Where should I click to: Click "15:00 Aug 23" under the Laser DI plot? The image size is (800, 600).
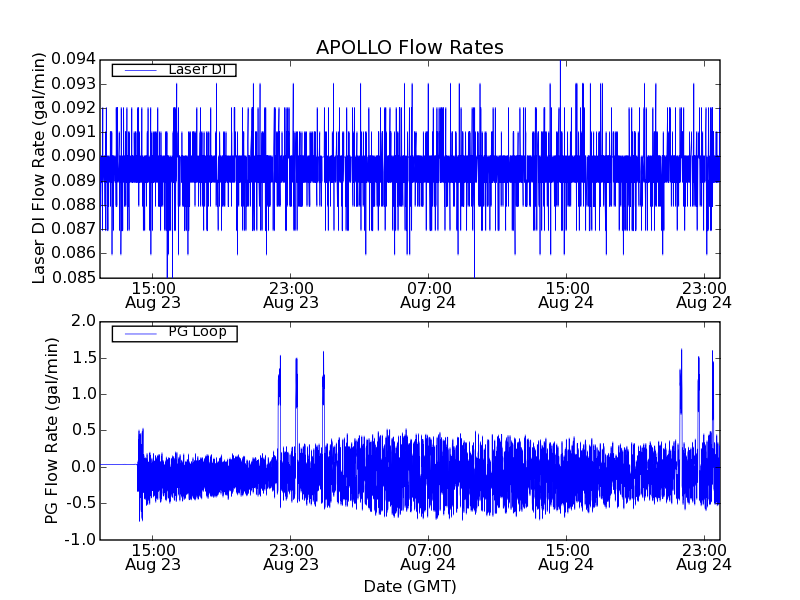coord(153,296)
